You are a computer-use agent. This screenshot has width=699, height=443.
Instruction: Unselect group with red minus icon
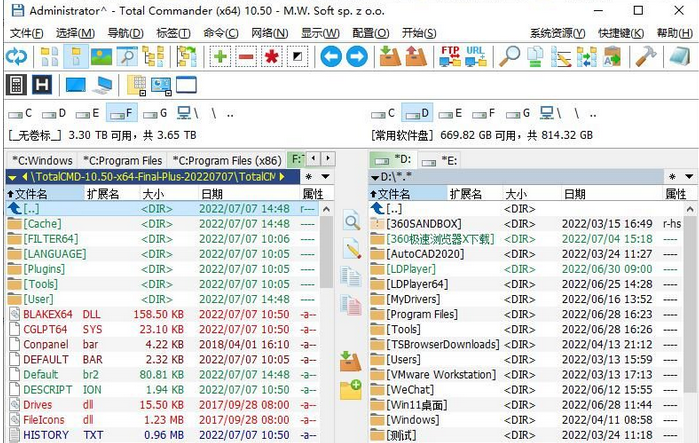[246, 57]
